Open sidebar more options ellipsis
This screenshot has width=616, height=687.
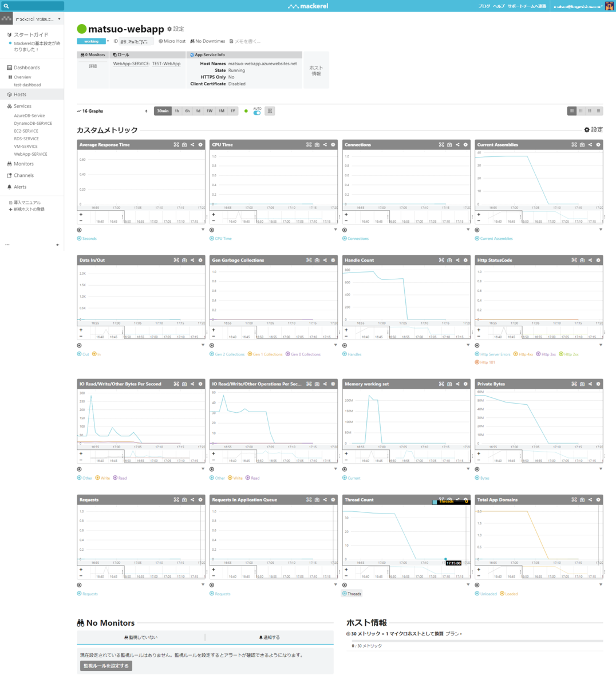pos(7,245)
